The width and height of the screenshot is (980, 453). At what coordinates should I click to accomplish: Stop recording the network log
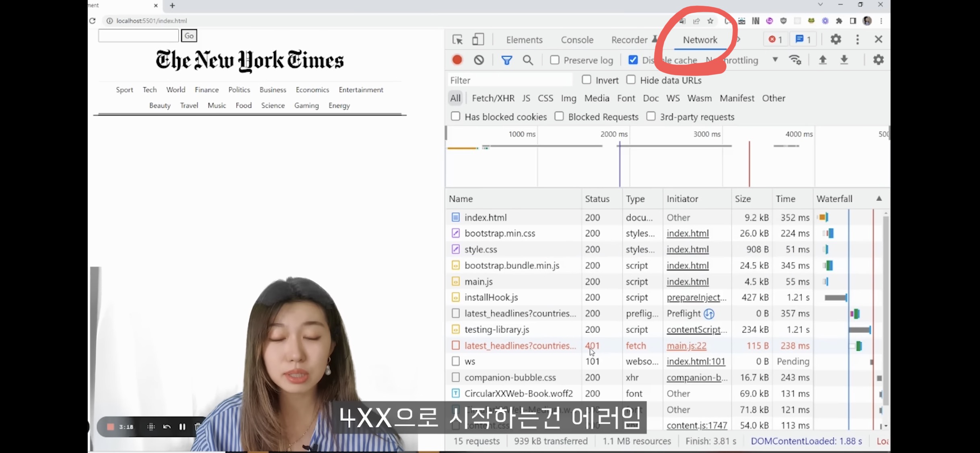point(457,60)
